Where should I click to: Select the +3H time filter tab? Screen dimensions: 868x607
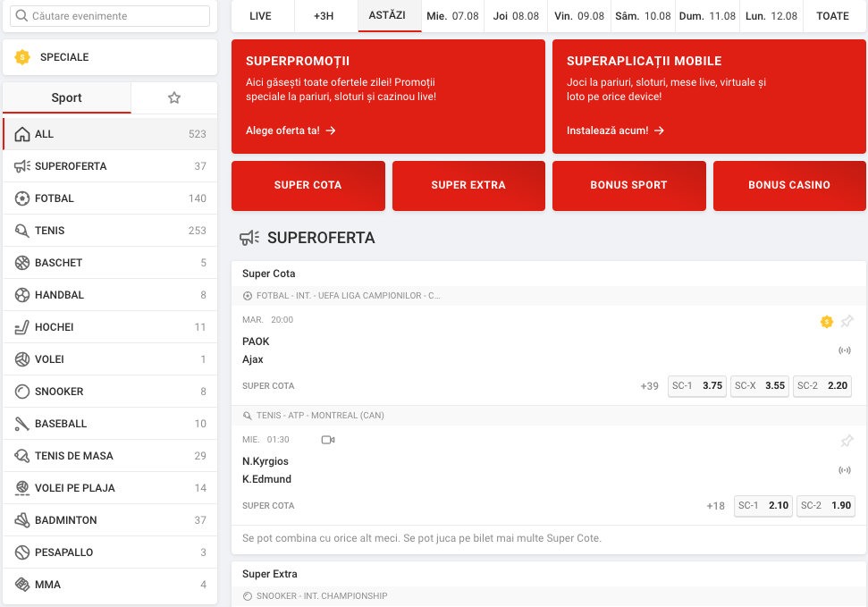(x=324, y=16)
